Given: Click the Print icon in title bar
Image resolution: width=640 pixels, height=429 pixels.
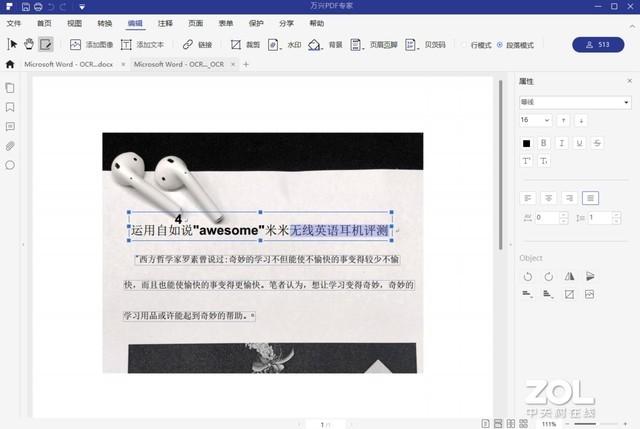Looking at the screenshot, I should pyautogui.click(x=38, y=7).
